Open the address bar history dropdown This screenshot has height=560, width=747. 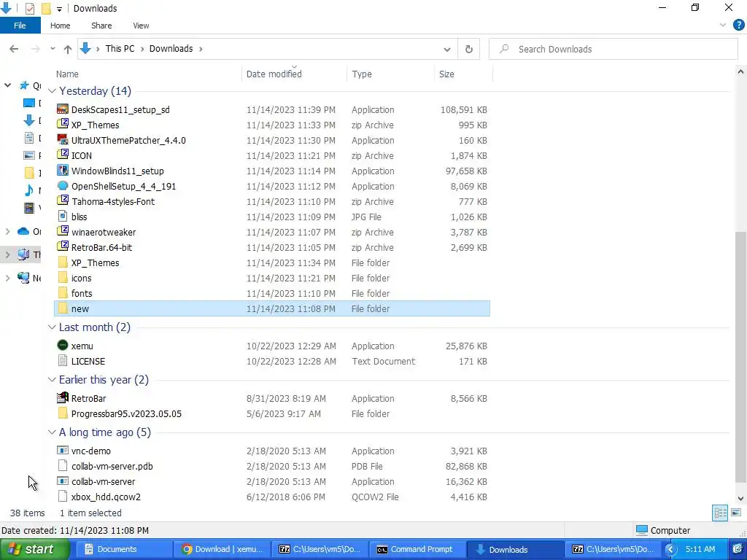(x=447, y=49)
